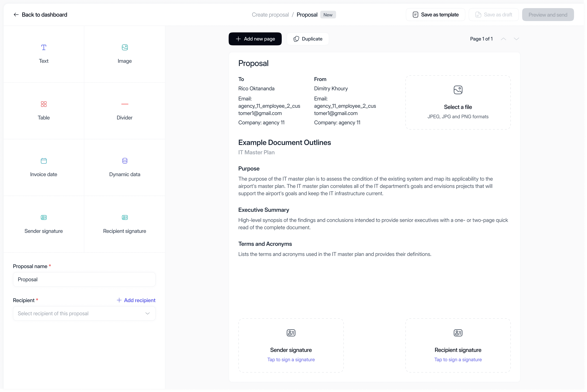Duplicate the current page
This screenshot has width=587, height=392.
coord(308,39)
